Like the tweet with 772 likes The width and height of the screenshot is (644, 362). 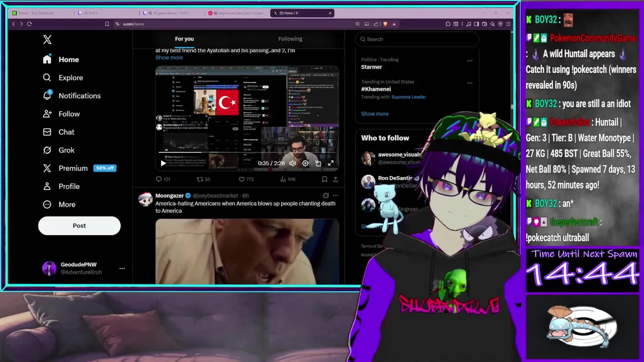pyautogui.click(x=246, y=179)
